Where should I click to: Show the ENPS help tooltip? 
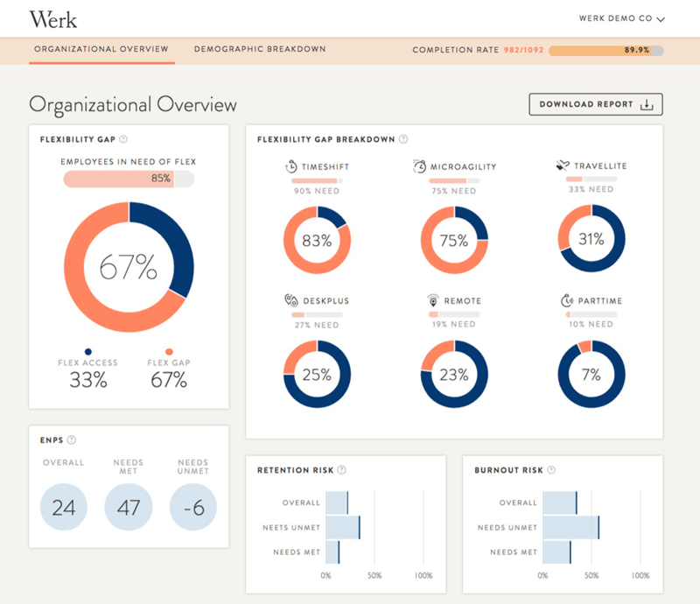click(x=72, y=440)
